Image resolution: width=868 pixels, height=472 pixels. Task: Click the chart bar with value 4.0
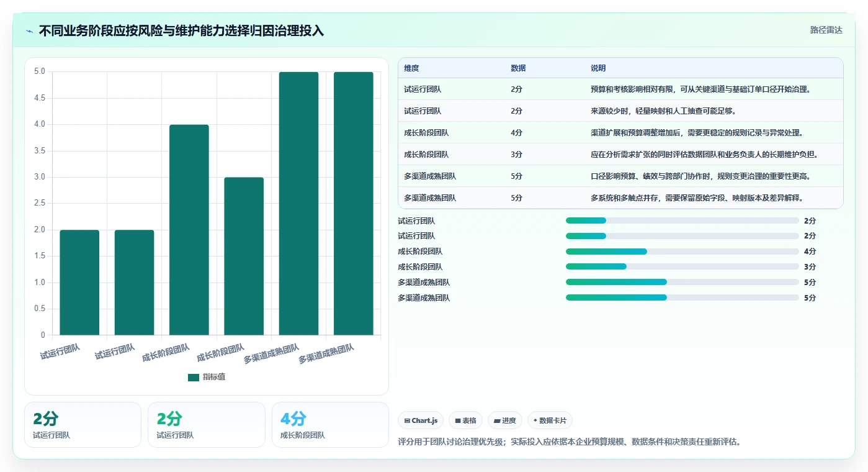pos(189,230)
